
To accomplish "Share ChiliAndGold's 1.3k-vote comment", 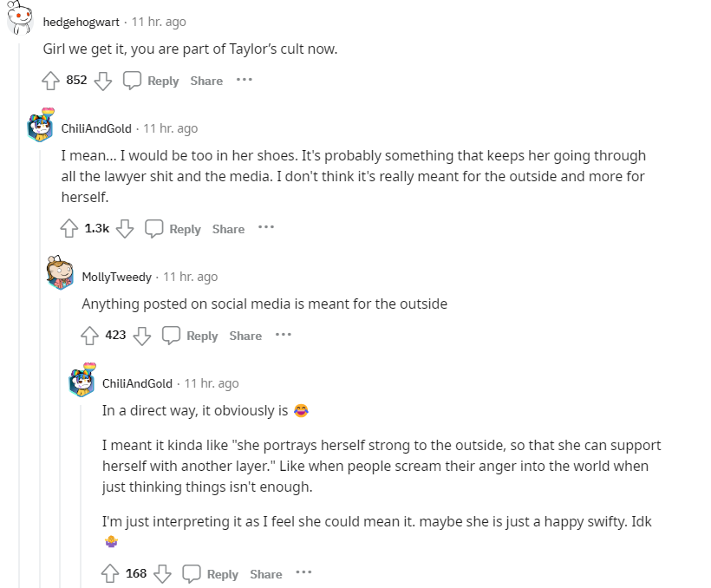I will click(228, 229).
